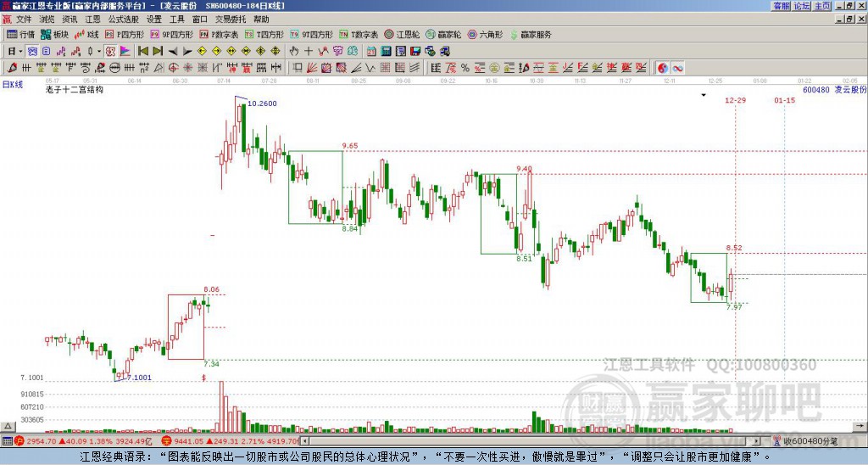This screenshot has width=868, height=465.
Task: Open the 论坛 forum link
Action: coord(802,6)
